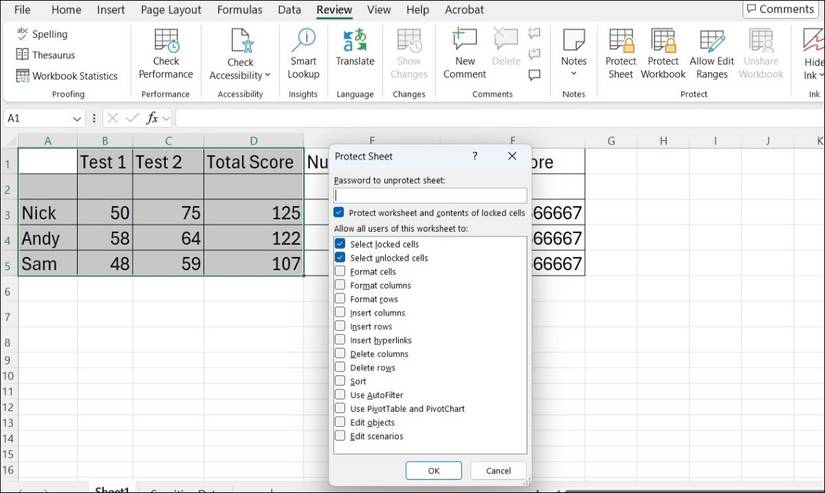The height and width of the screenshot is (493, 825).
Task: Click the Hide Ink icon
Action: pos(813,41)
